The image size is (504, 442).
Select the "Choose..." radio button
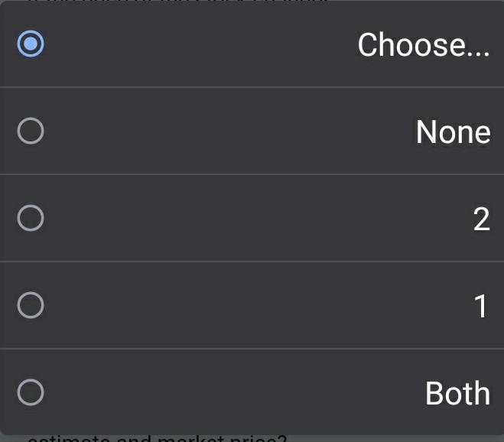[x=31, y=44]
